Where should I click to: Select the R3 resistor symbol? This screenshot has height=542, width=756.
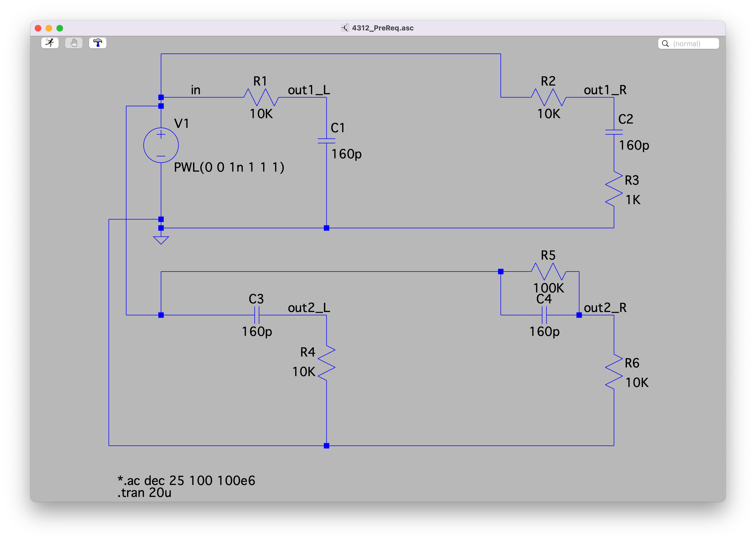tap(614, 189)
